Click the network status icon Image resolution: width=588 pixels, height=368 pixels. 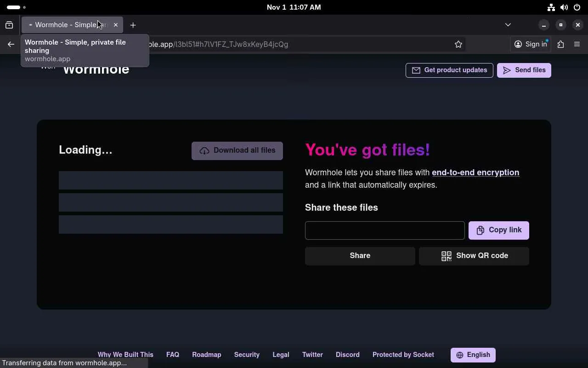(551, 7)
